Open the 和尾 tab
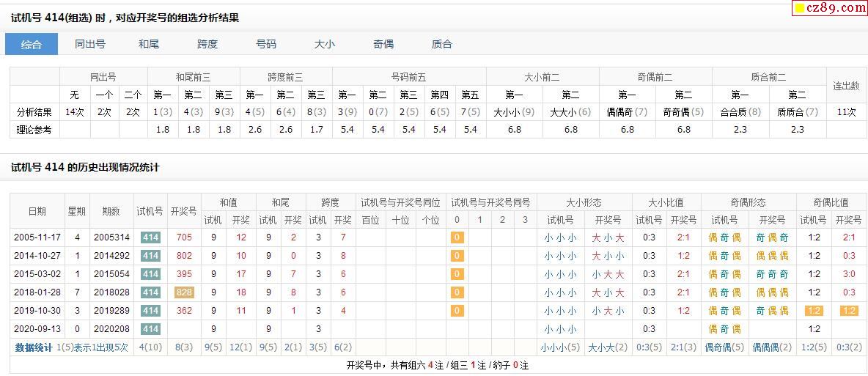Screen dimensions: 868x376 (149, 44)
